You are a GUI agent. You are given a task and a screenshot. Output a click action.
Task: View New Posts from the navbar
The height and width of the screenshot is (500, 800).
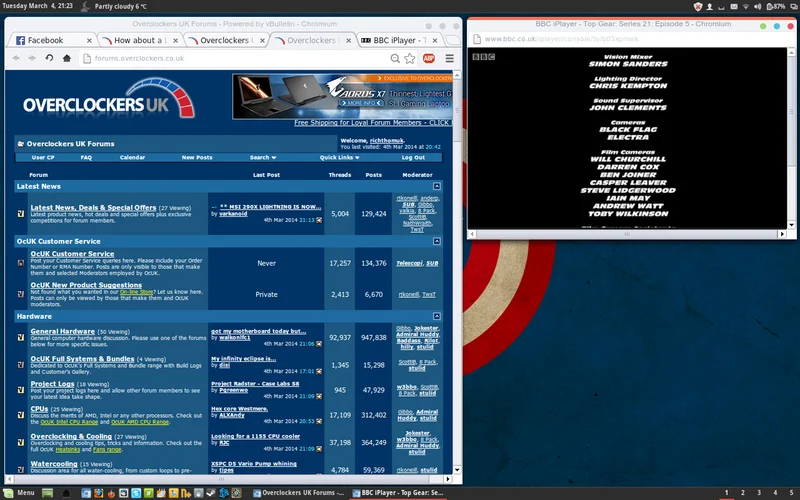(197, 158)
